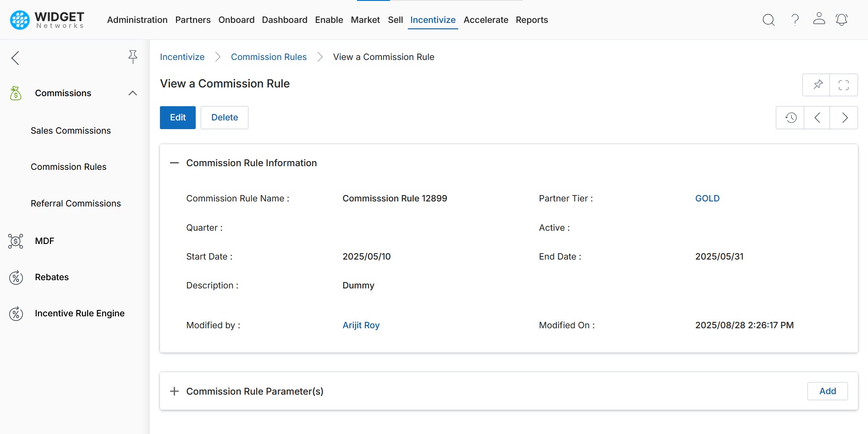868x434 pixels.
Task: Collapse Commission Rule Information section
Action: pyautogui.click(x=174, y=163)
